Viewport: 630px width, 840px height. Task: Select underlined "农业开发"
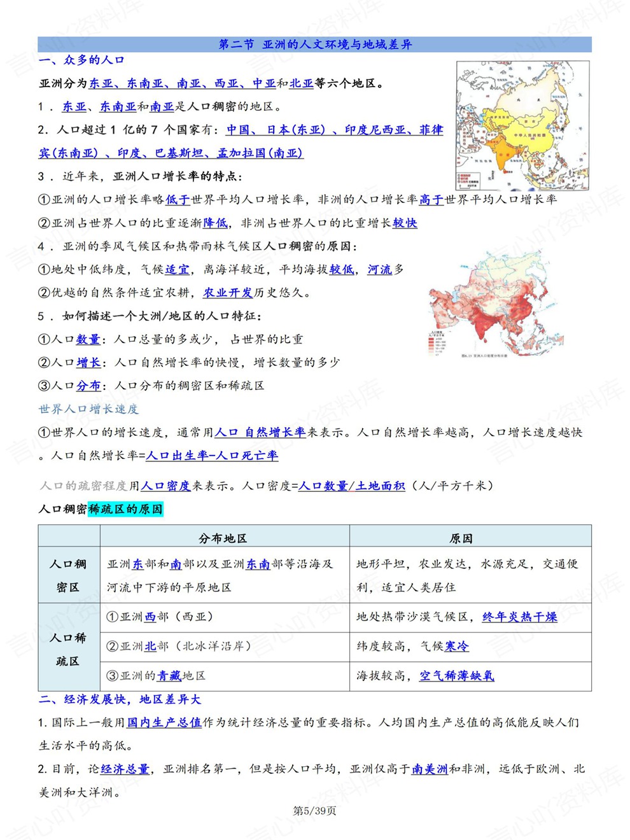228,293
